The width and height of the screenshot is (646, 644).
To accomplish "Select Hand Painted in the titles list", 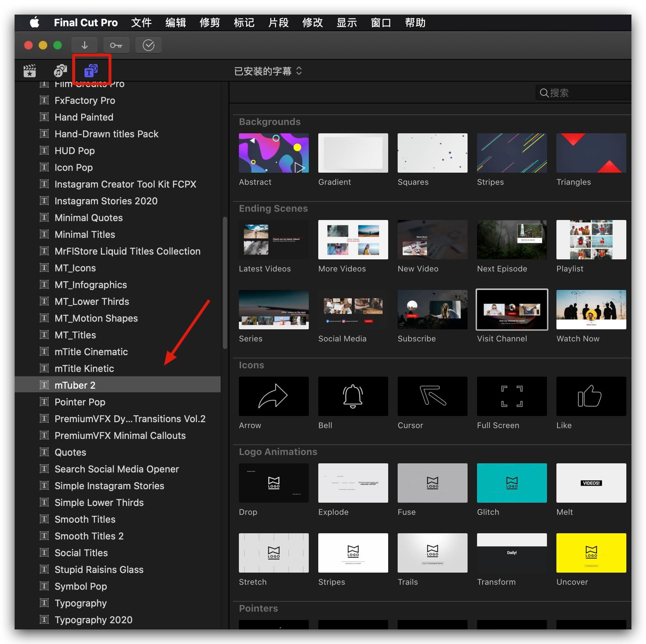I will 118,117.
